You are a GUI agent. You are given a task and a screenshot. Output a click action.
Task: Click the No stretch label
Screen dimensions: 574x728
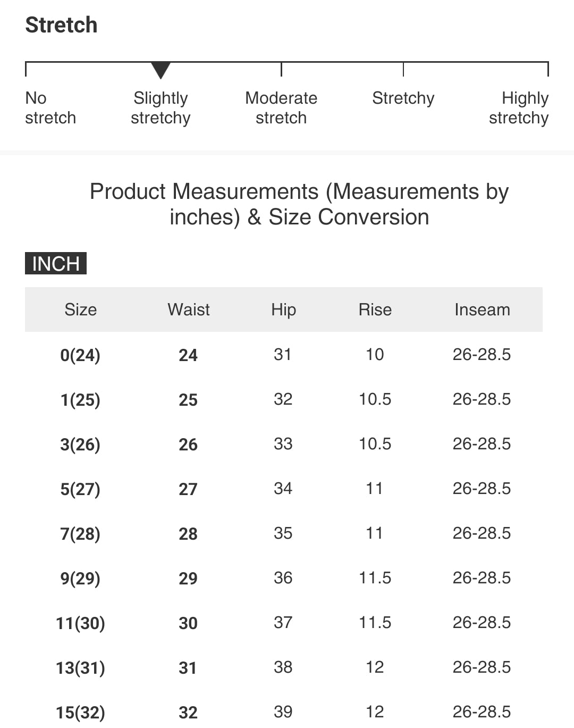[x=50, y=108]
